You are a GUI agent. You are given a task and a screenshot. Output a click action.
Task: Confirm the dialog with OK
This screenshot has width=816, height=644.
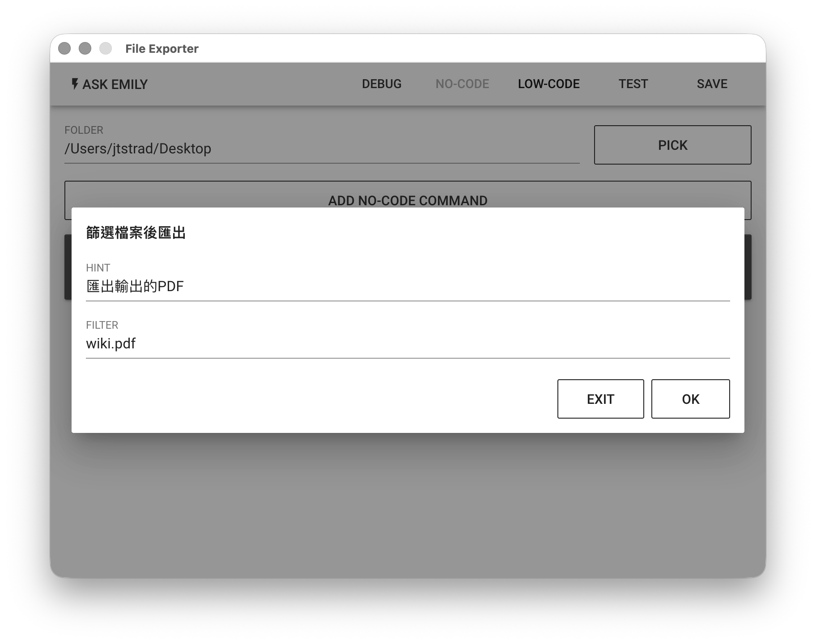[x=690, y=399]
